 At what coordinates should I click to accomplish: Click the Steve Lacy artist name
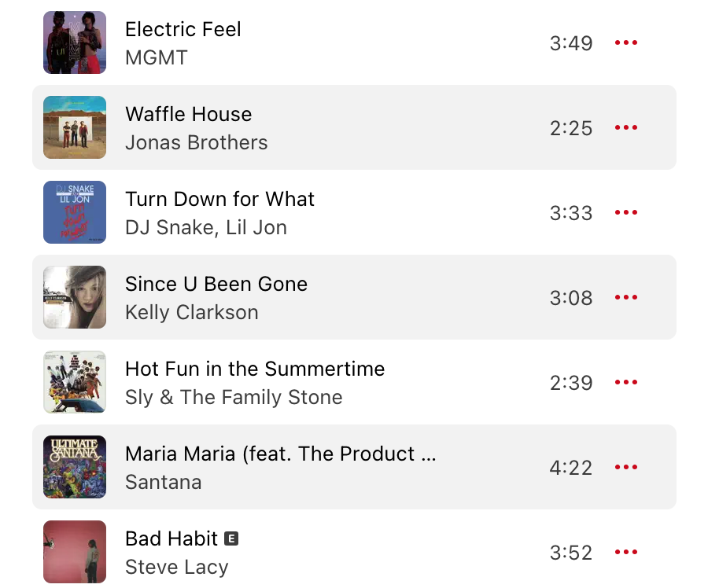[176, 567]
